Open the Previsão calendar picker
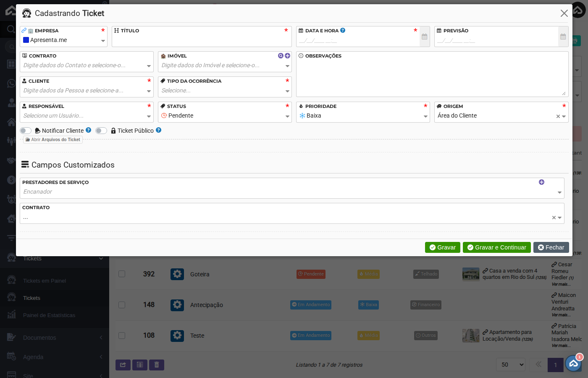 coord(563,37)
